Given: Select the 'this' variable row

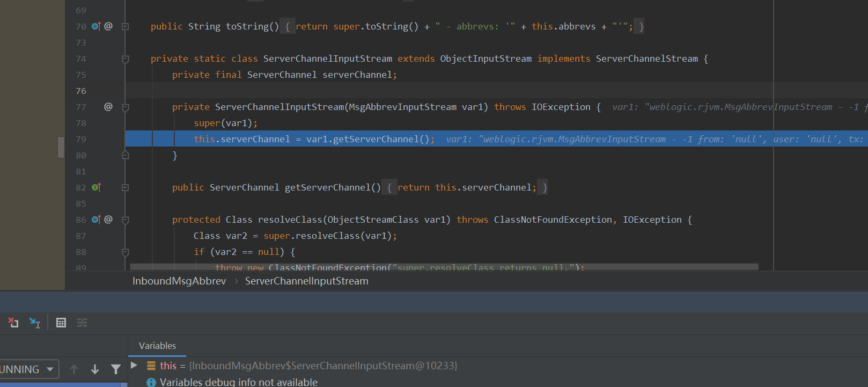Looking at the screenshot, I should pyautogui.click(x=498, y=366).
